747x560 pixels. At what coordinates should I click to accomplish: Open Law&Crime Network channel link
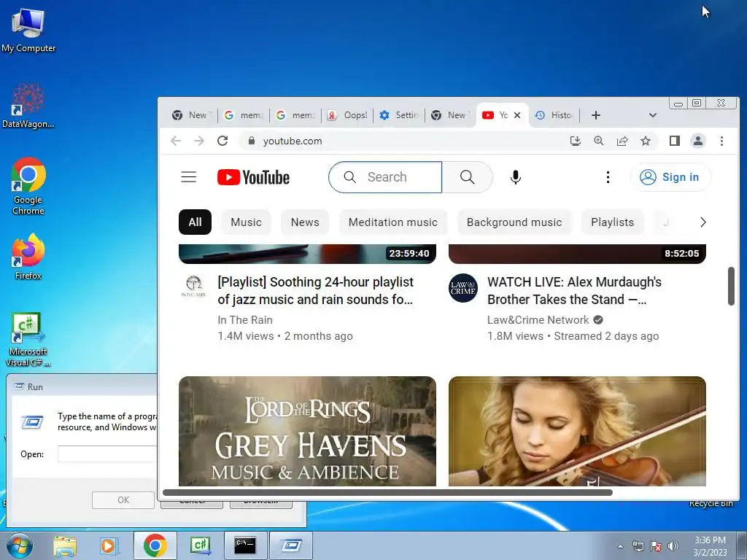pos(538,320)
